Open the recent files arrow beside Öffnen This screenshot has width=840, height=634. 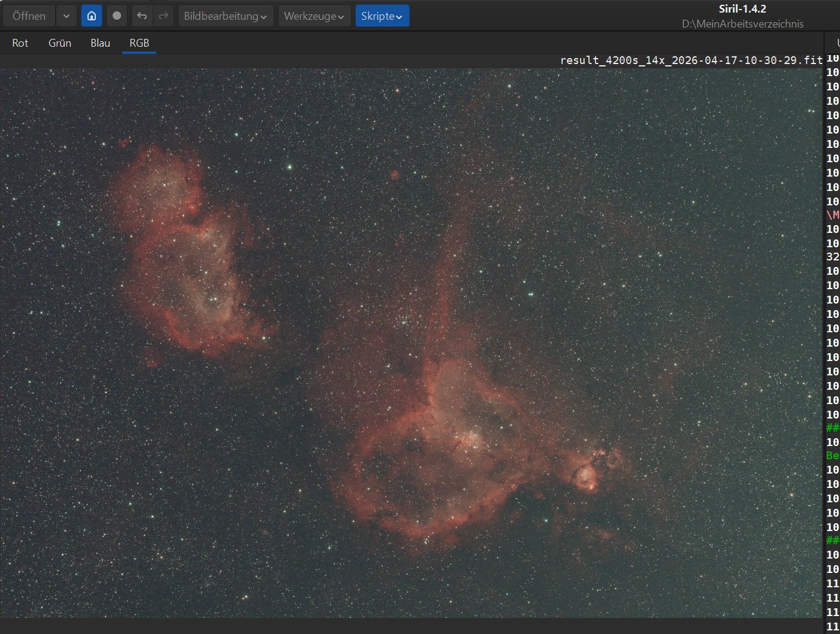[x=66, y=16]
